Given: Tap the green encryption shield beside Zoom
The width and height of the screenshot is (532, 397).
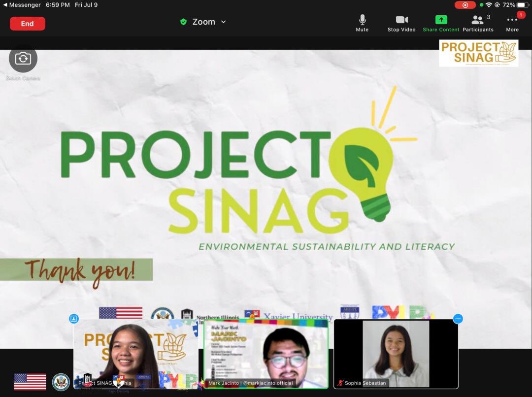Looking at the screenshot, I should click(x=183, y=22).
